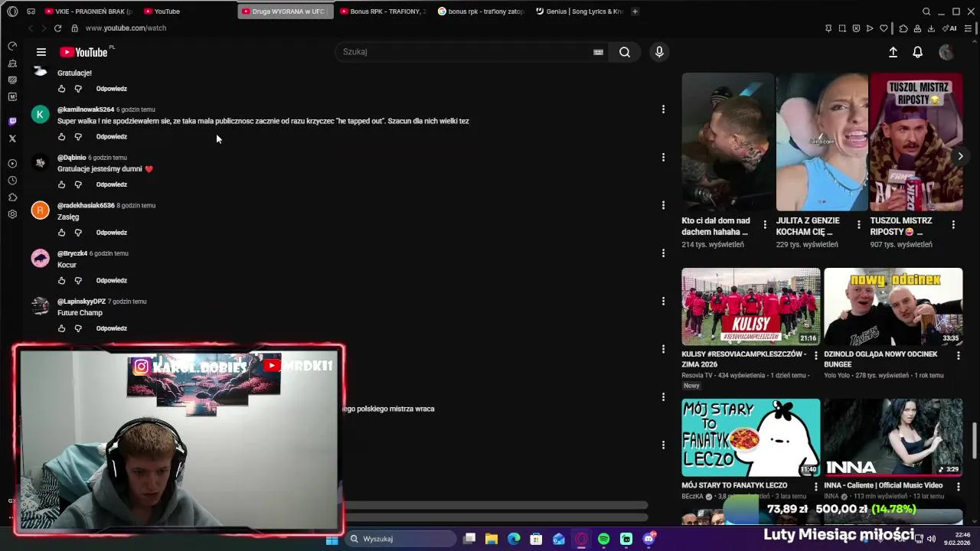Open the KULISY video options menu
980x551 pixels.
point(815,356)
